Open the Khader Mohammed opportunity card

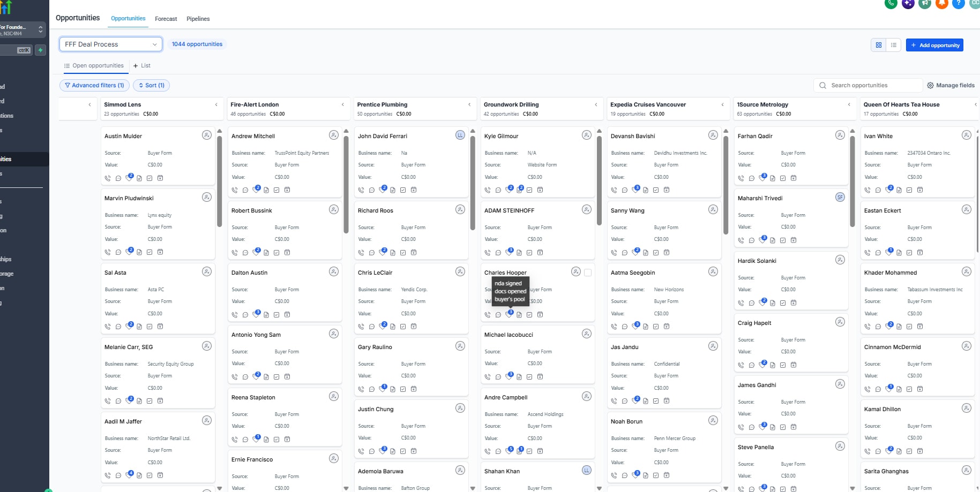[917, 298]
